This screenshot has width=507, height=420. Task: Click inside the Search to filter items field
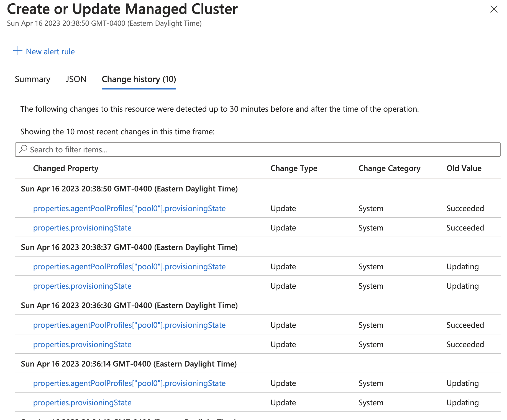point(166,150)
